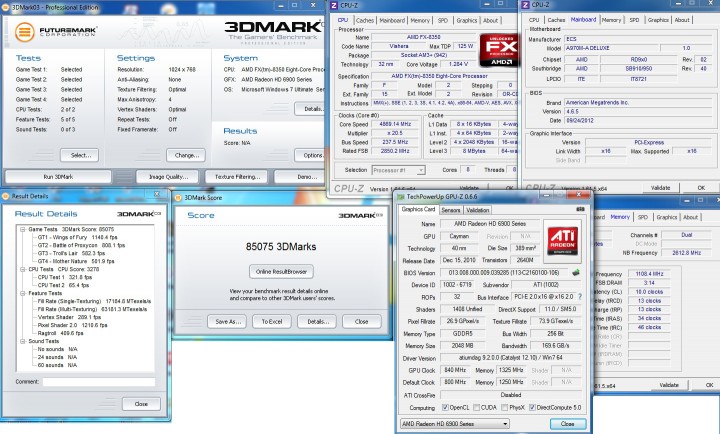Image resolution: width=720 pixels, height=434 pixels.
Task: Open the Processor #1 selection dropdown in CPU-Z
Action: click(398, 170)
